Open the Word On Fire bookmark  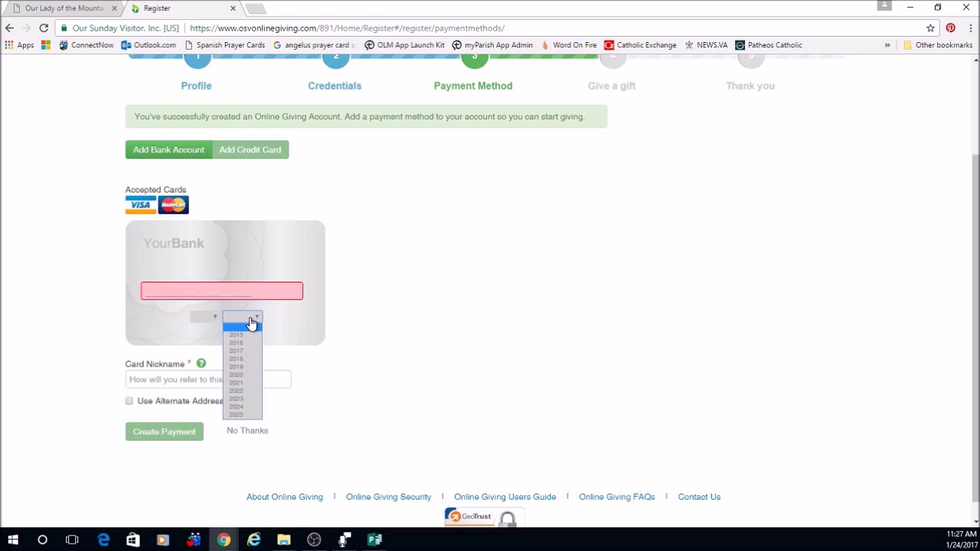click(568, 45)
